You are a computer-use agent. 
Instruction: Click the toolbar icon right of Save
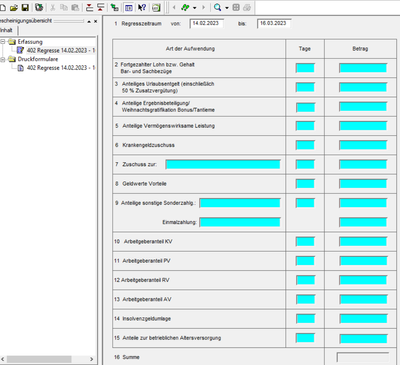pyautogui.click(x=39, y=7)
